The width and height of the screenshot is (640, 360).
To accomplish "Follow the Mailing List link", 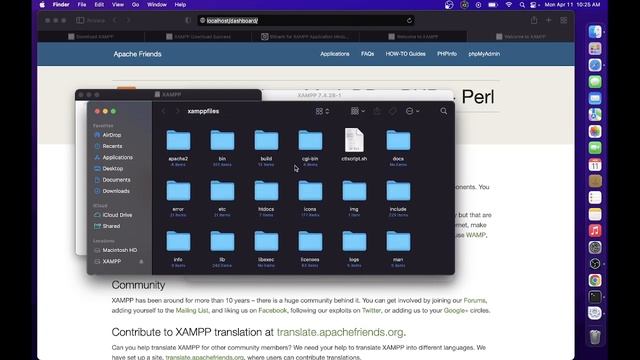I will click(192, 311).
